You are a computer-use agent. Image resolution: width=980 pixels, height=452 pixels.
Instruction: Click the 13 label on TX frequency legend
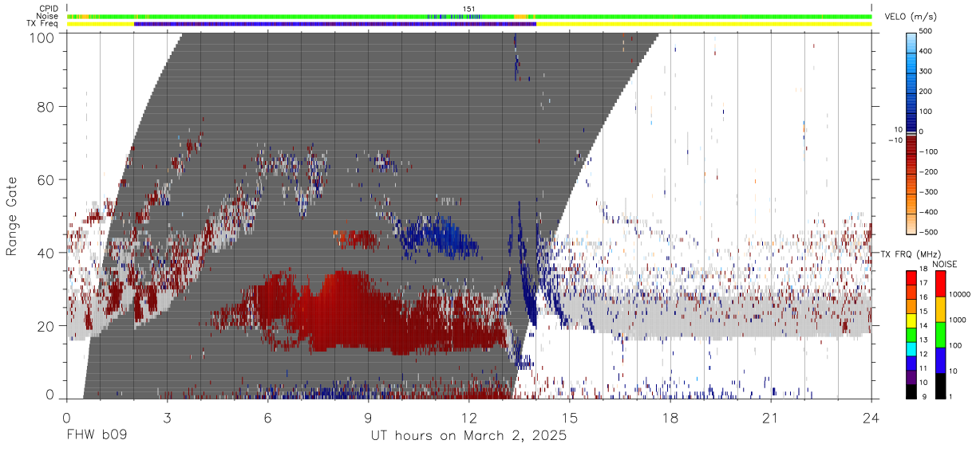point(924,341)
